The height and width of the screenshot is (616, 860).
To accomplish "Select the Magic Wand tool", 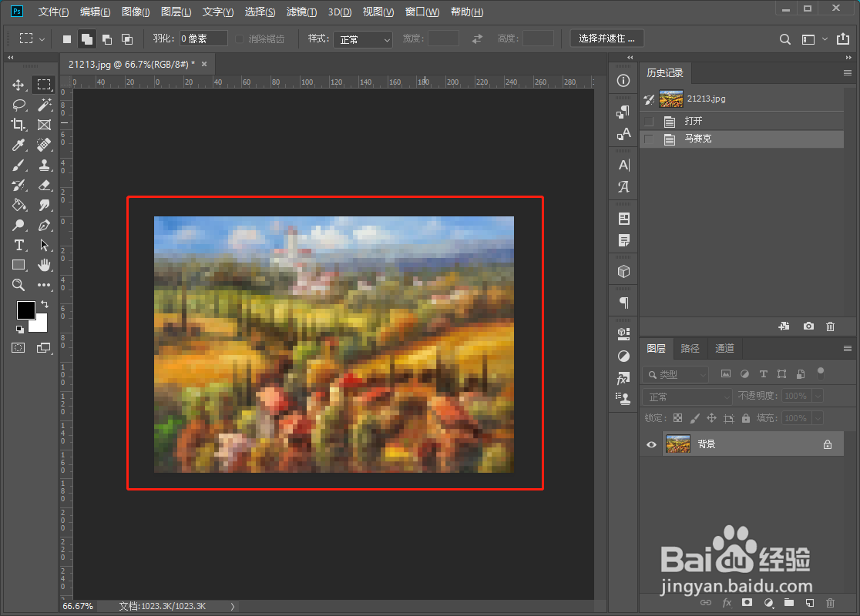I will tap(45, 104).
